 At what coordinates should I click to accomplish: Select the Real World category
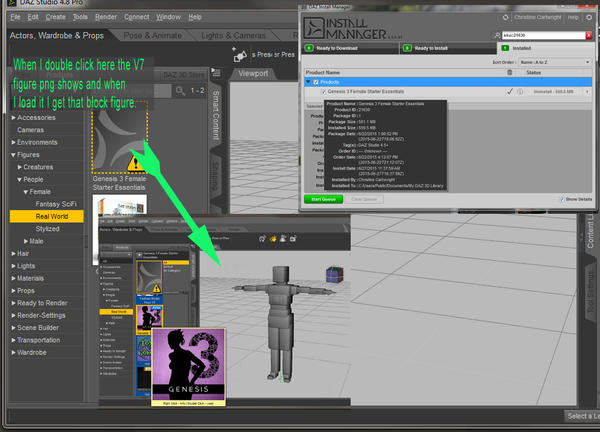click(47, 216)
